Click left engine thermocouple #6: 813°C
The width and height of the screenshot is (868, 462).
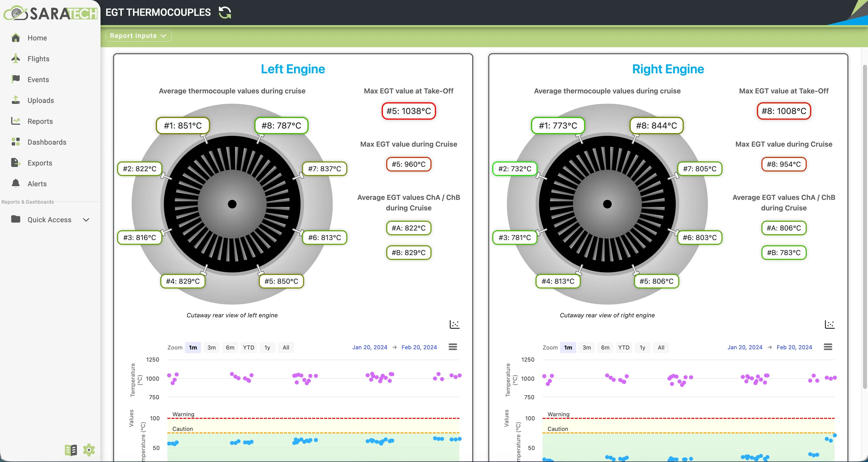[x=324, y=237]
